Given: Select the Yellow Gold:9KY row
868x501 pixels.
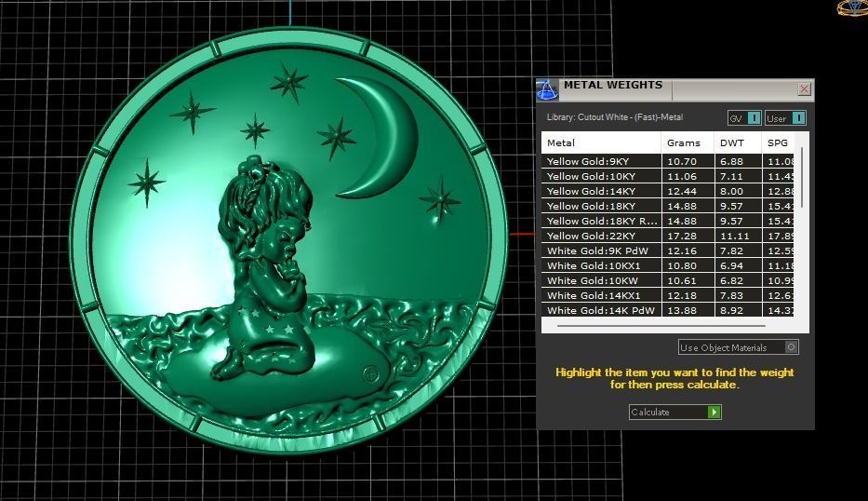Looking at the screenshot, I should [668, 161].
